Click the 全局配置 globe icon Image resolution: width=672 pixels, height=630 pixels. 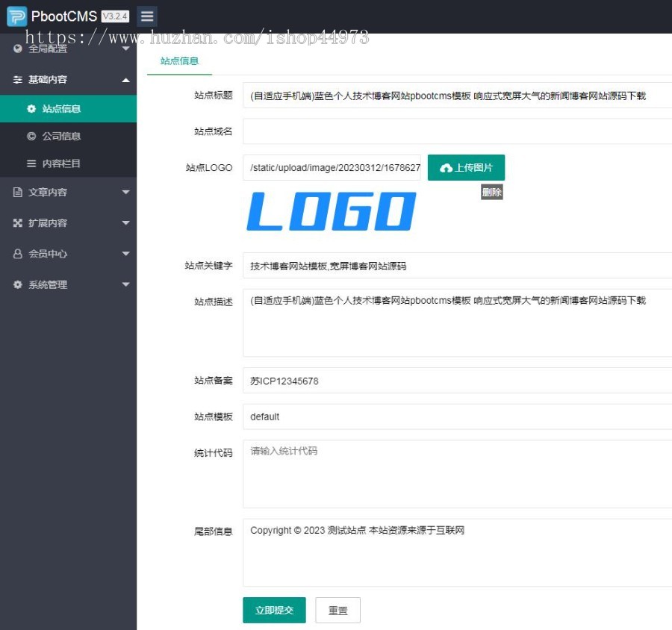(18, 49)
